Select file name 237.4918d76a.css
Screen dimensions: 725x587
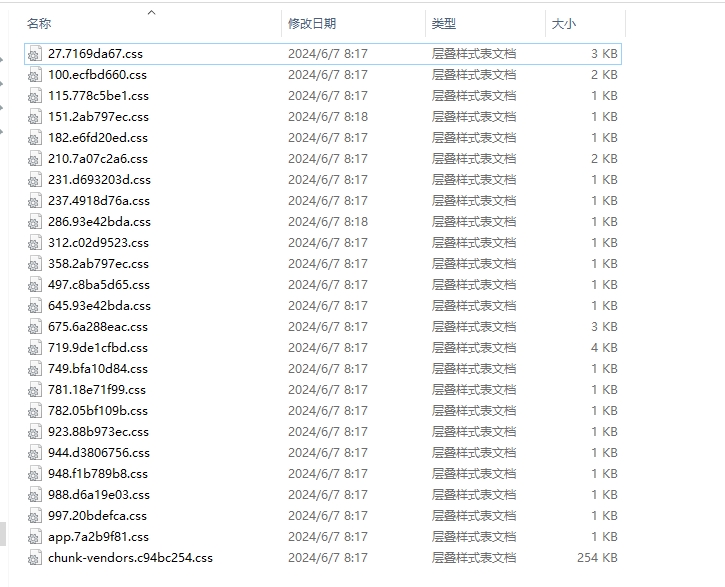[x=98, y=201]
